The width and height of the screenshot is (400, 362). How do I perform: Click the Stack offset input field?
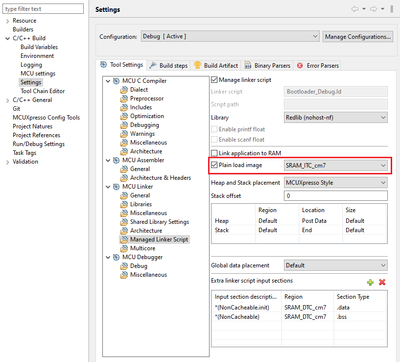[336, 196]
